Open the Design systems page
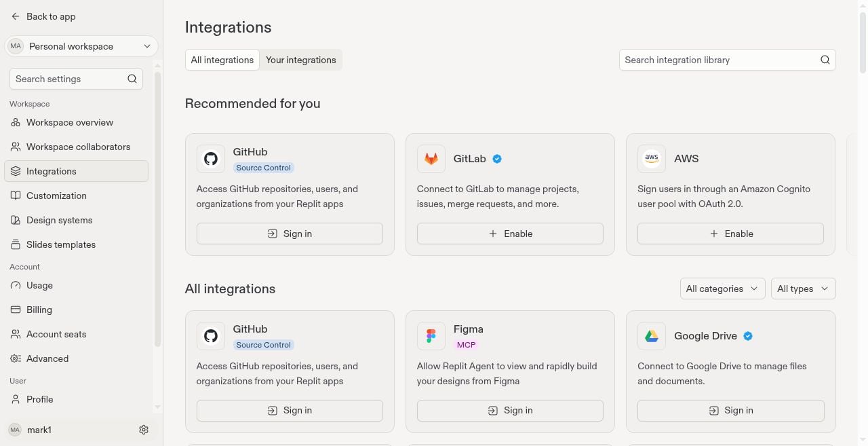868x446 pixels. coord(76,220)
